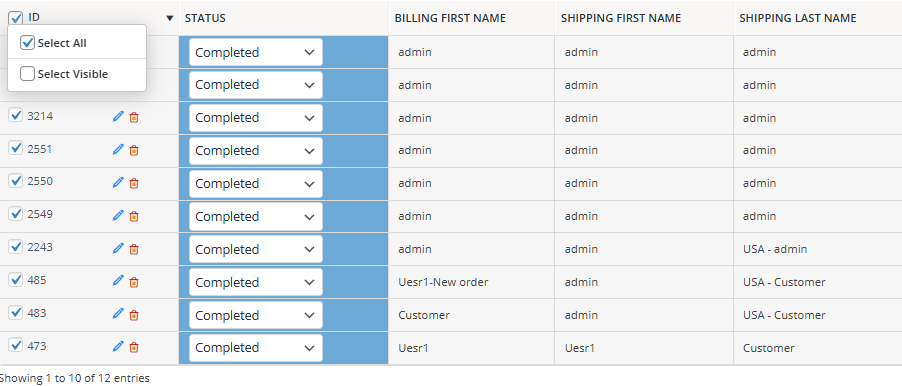Expand the Completed status dropdown for order 473
The image size is (902, 386).
point(255,348)
